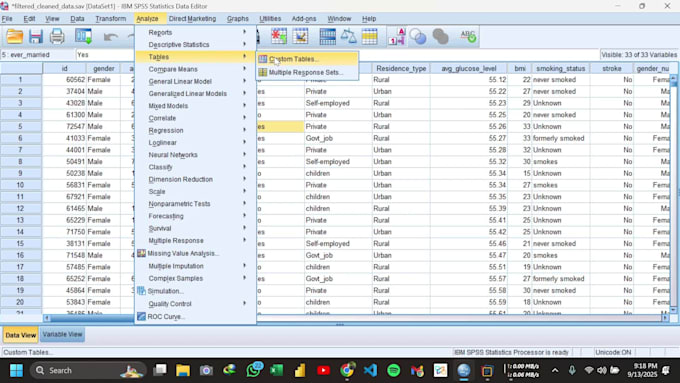Viewport: 680px width, 383px height.
Task: Open the Add-ons menu
Action: 304,19
